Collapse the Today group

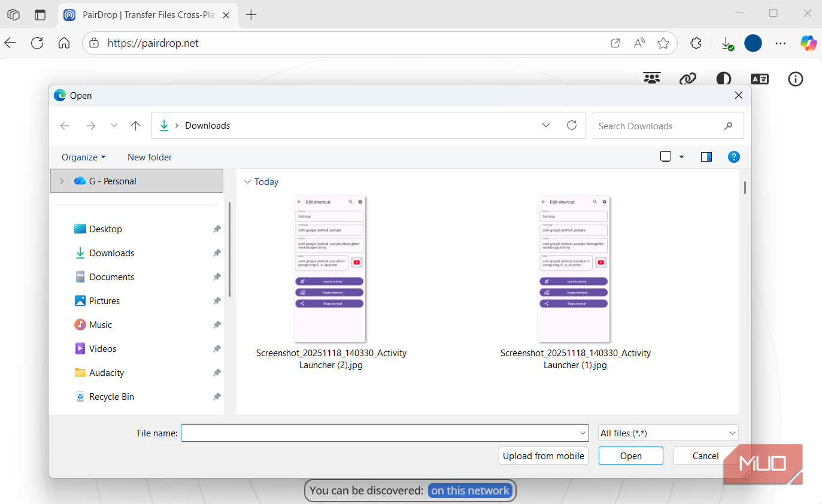[x=247, y=182]
